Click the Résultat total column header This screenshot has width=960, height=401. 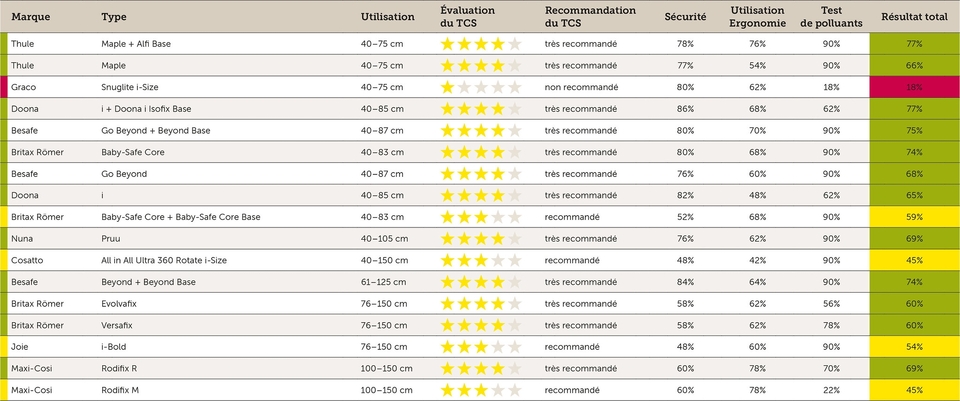point(914,17)
